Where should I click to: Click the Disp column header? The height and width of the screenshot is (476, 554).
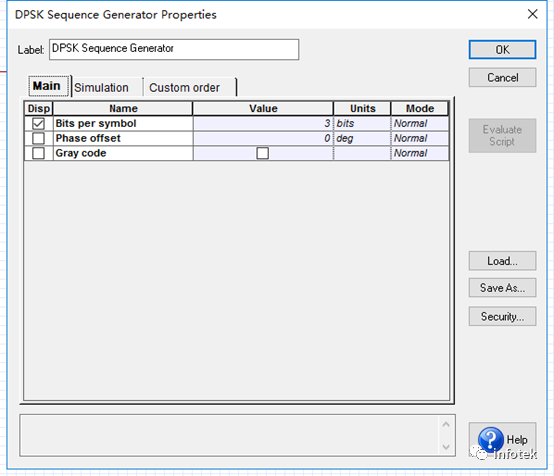point(39,108)
